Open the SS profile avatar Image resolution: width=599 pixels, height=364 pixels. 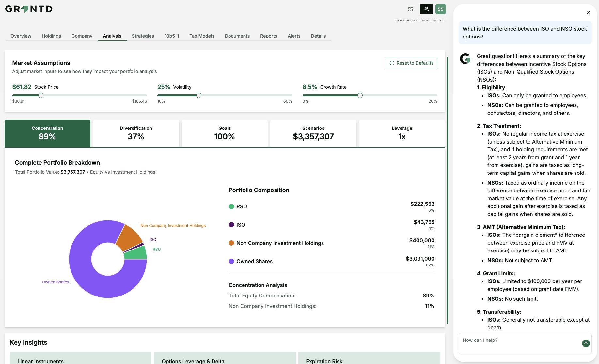tap(440, 9)
